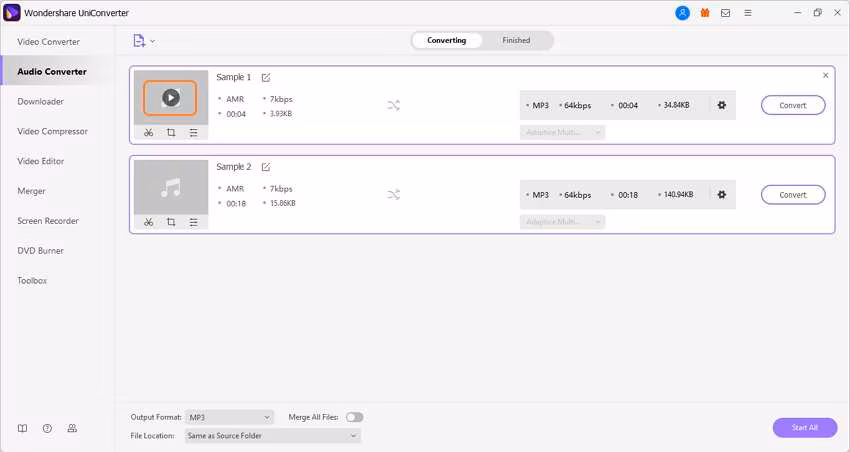Open Video Editor in sidebar
Screen dimensions: 850x452
pos(41,161)
